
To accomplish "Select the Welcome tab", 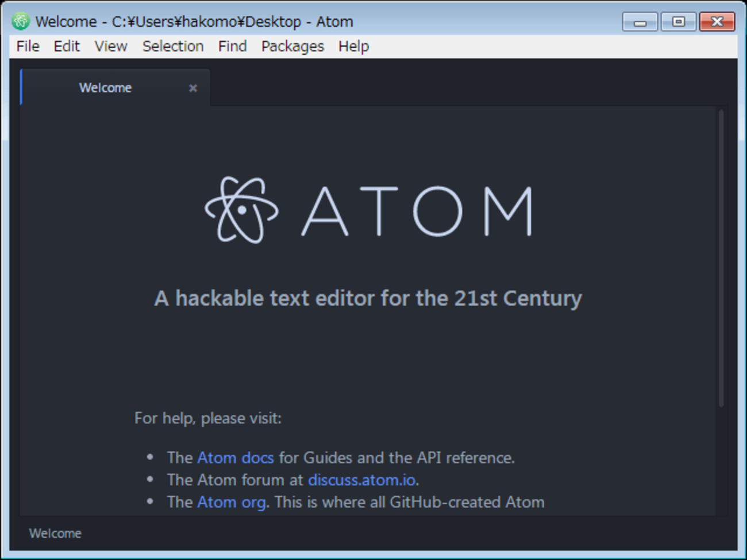I will click(115, 88).
